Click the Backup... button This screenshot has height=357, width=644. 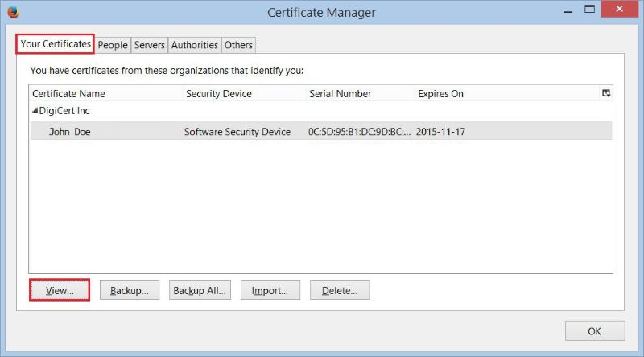click(x=130, y=290)
